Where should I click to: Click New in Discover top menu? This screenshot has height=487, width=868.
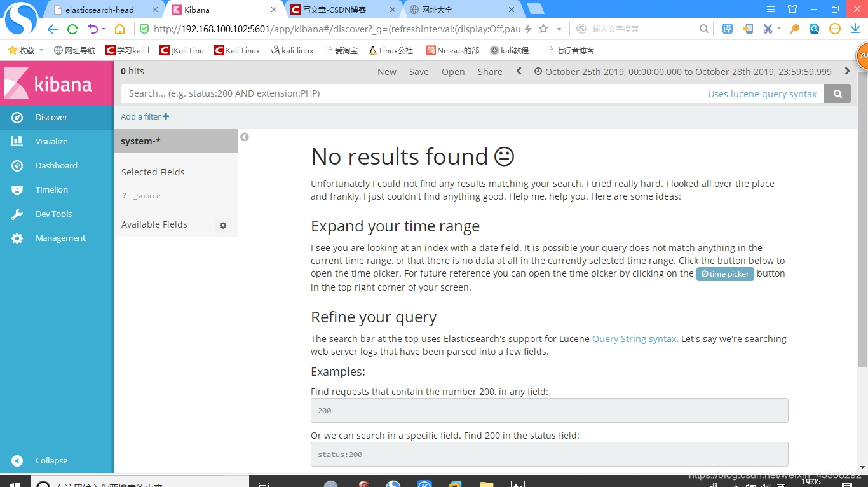click(387, 72)
